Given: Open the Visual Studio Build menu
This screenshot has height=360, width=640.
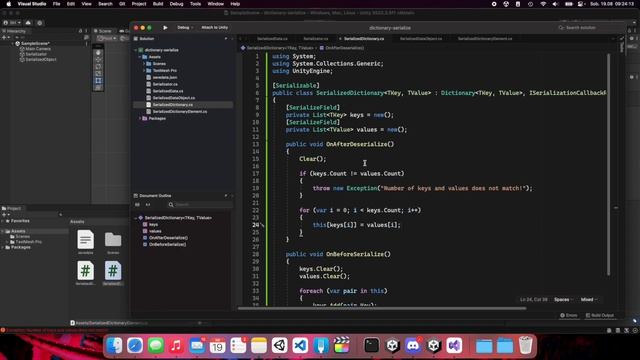Looking at the screenshot, I should (158, 4).
